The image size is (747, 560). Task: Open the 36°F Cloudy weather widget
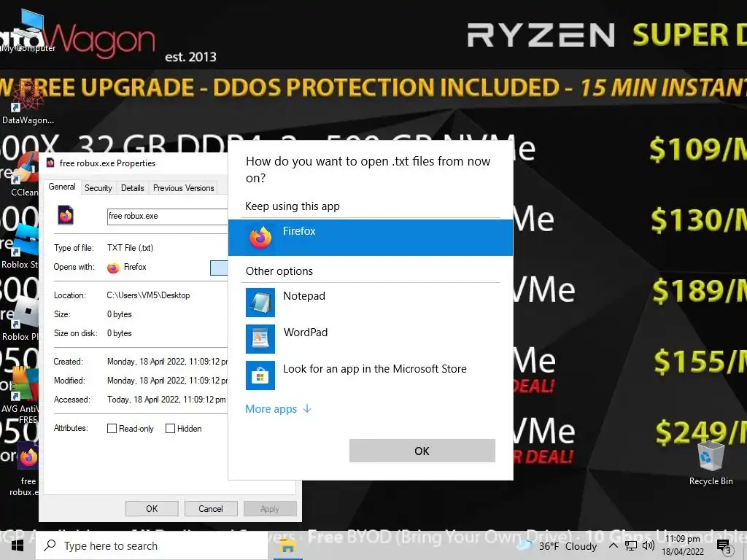coord(557,545)
